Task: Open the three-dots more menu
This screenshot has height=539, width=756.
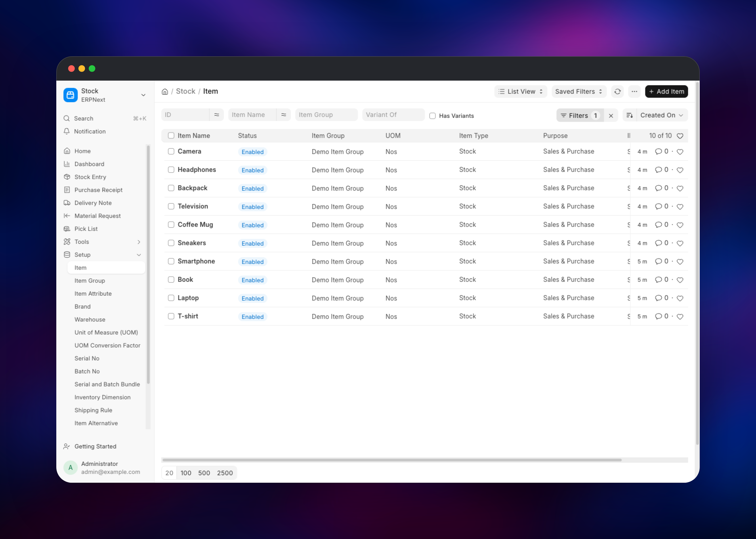Action: tap(634, 92)
